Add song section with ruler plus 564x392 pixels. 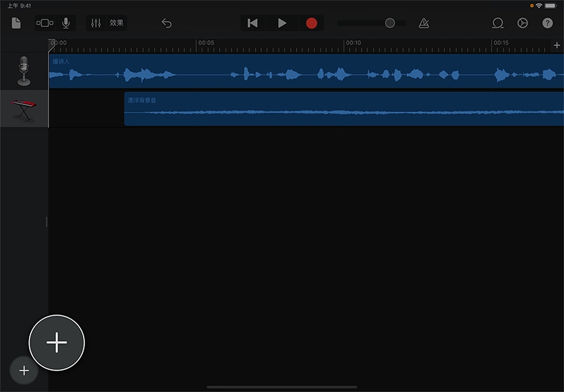coord(557,45)
